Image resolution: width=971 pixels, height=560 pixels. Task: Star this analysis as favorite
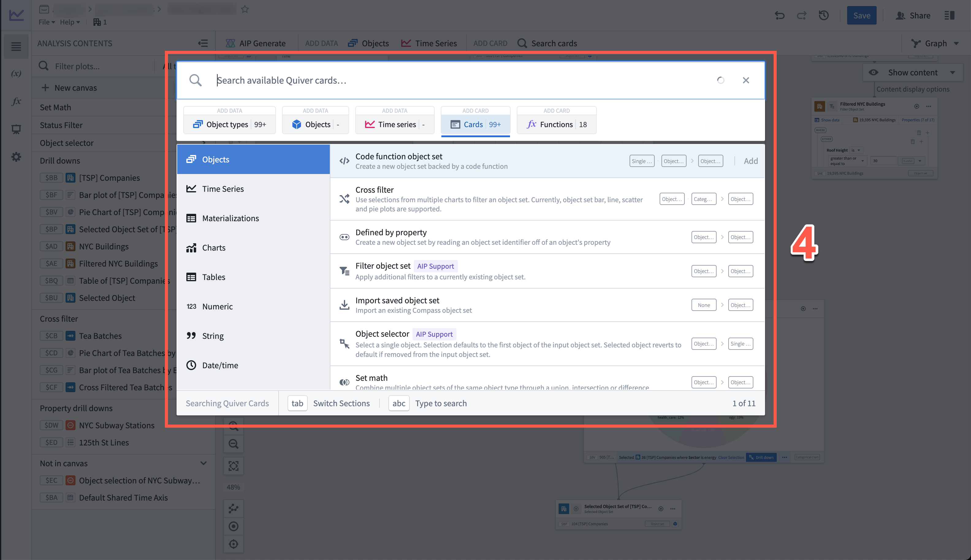[x=245, y=9]
